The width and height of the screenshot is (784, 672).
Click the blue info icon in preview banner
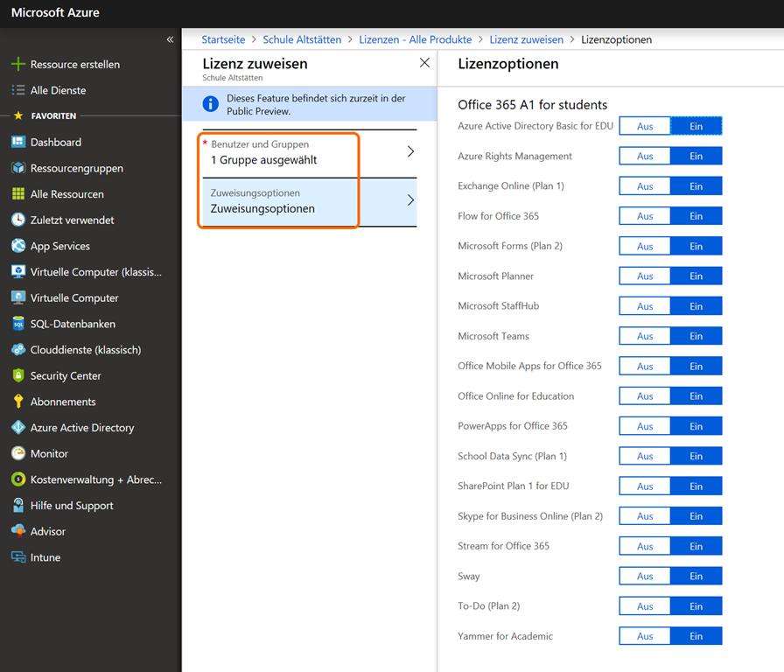[x=211, y=105]
